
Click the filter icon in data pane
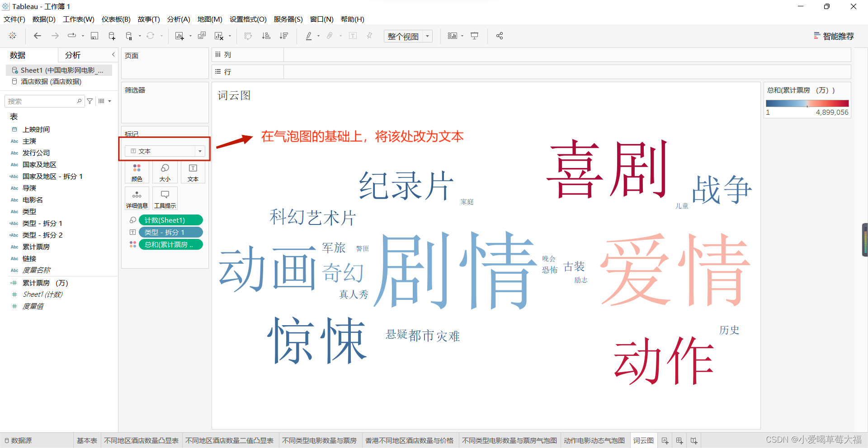pos(90,101)
